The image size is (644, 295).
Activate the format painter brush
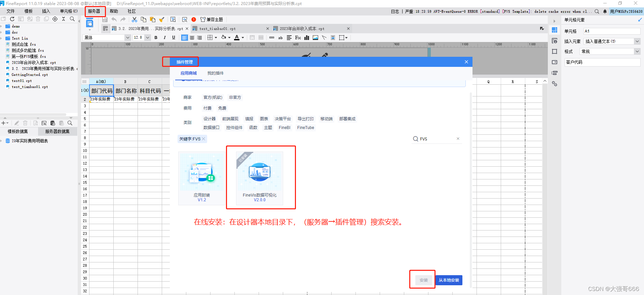[x=162, y=19]
